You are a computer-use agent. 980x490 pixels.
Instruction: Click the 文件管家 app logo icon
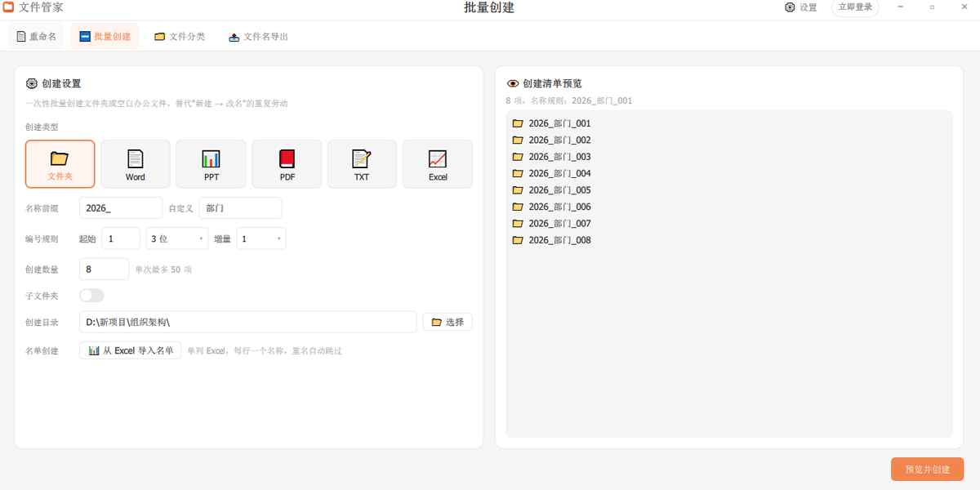click(8, 7)
